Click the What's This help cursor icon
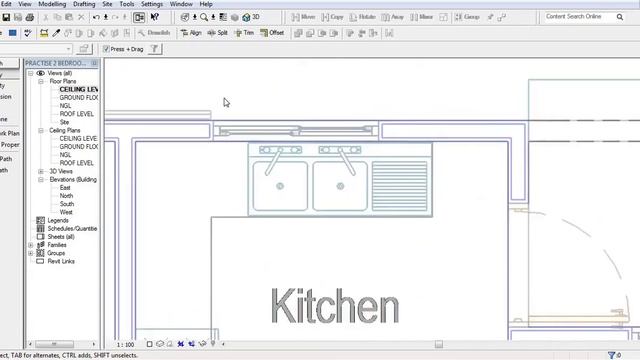This screenshot has width=640, height=360. click(x=155, y=17)
